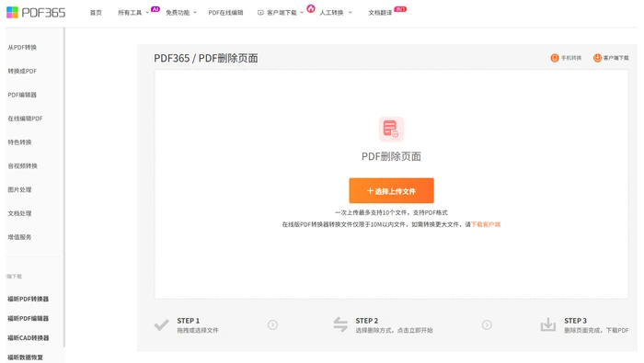Click the pink PDF delete page icon

pos(391,130)
